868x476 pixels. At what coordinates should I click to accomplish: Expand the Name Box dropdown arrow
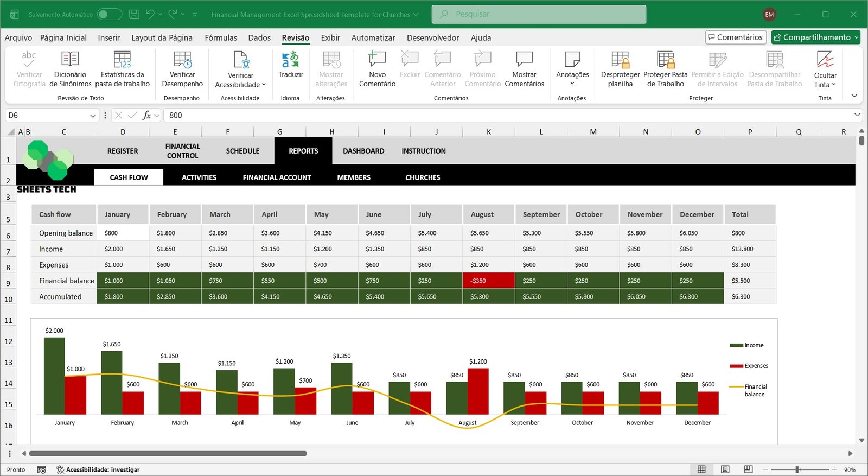[x=93, y=116]
